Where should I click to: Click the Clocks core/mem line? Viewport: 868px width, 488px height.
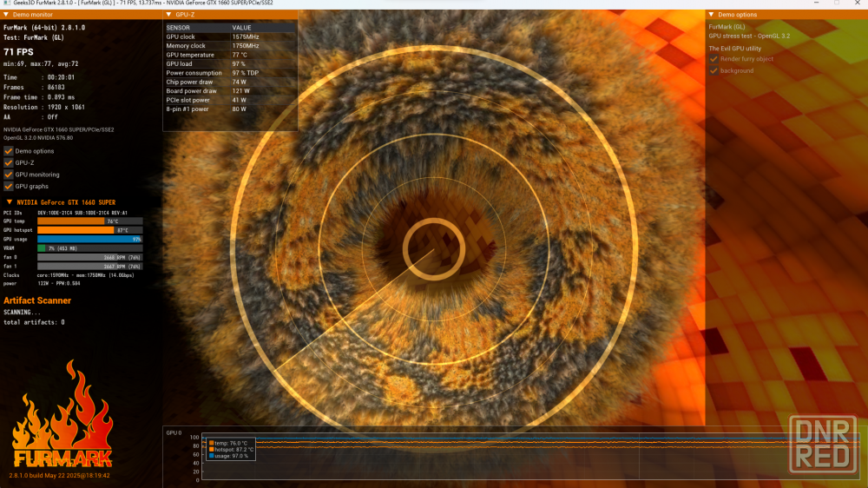pyautogui.click(x=69, y=274)
